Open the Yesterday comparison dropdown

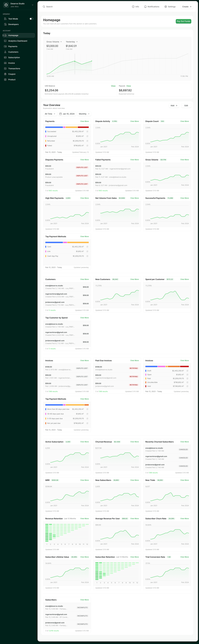(72, 42)
